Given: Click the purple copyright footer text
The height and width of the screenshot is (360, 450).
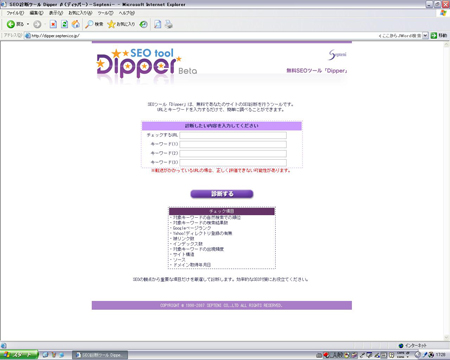Looking at the screenshot, I should [221, 305].
